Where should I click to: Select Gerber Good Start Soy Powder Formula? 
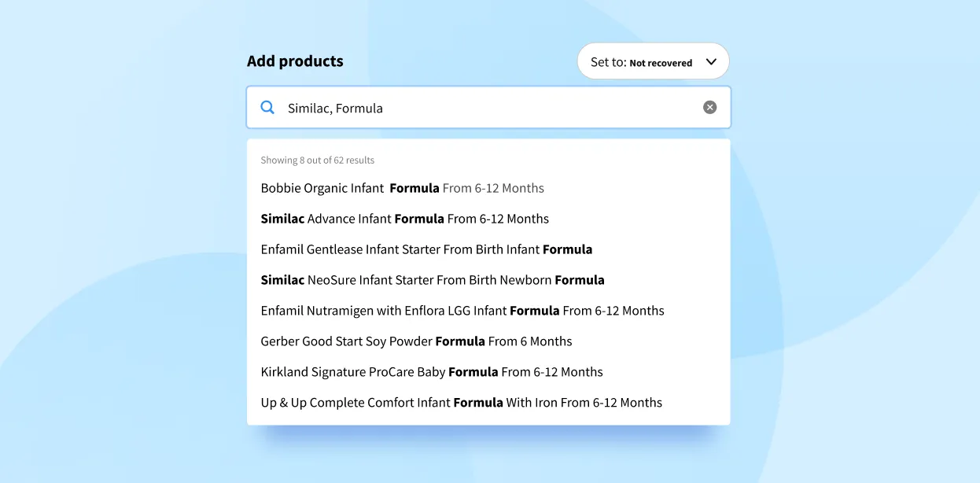tap(416, 341)
